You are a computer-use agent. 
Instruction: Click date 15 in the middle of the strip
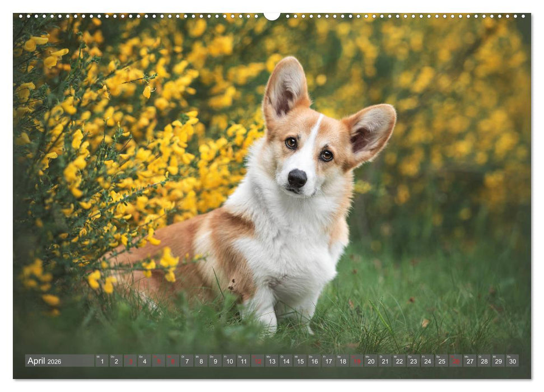(300, 362)
